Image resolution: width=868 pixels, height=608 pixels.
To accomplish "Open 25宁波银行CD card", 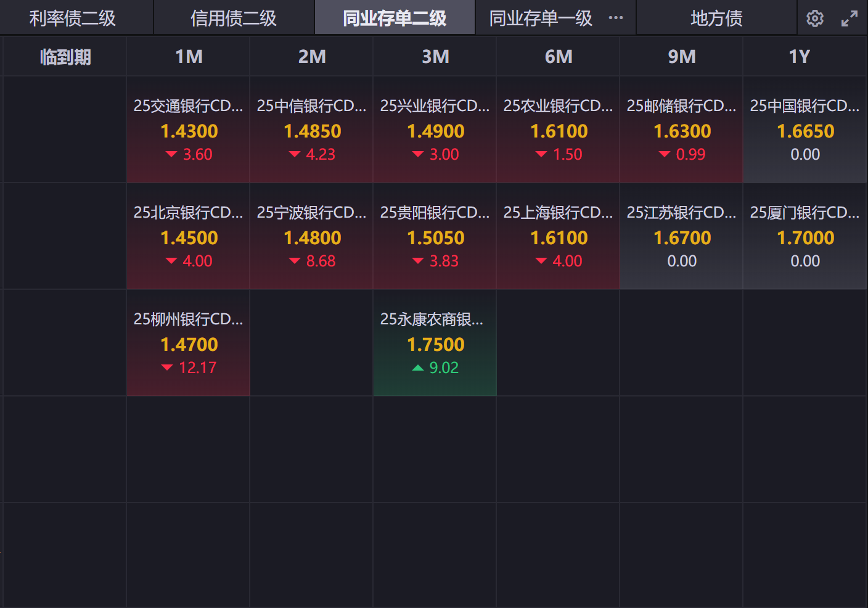I will 311,236.
